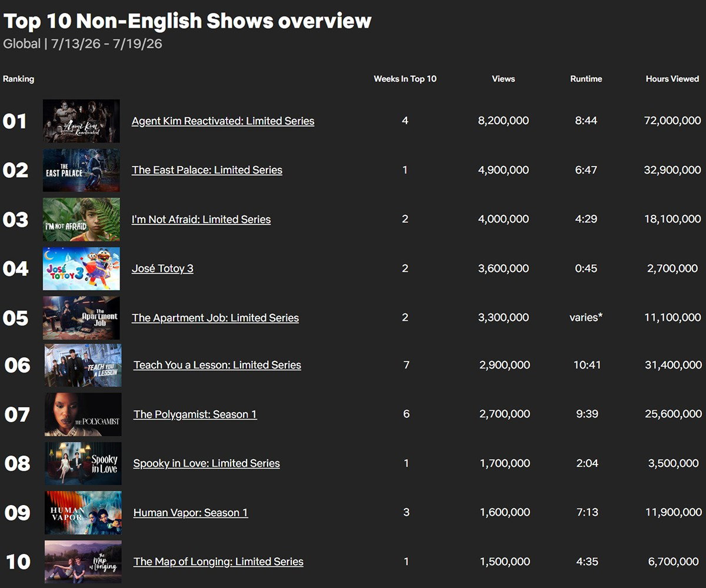Select the José Totoy 3 cartoon thumbnail
The image size is (706, 588).
point(81,268)
